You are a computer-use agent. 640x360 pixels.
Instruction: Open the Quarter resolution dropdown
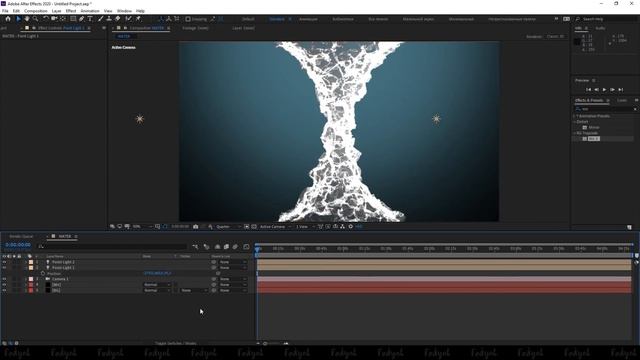[227, 227]
